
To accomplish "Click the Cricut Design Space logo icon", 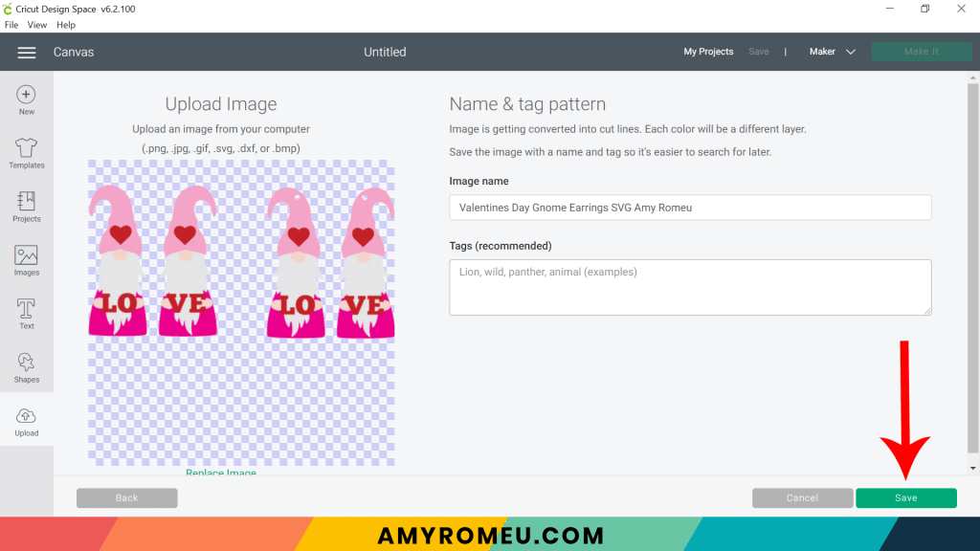I will click(7, 9).
